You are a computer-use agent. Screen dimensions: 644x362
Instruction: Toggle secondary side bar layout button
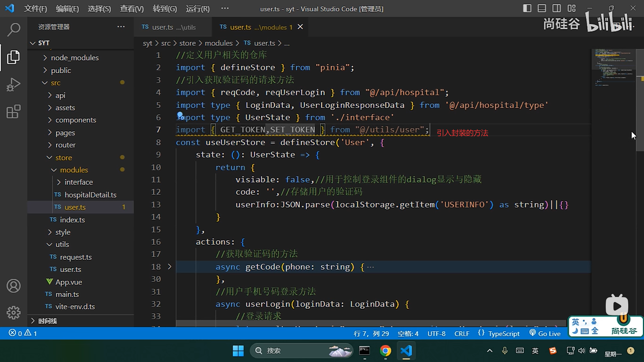556,8
